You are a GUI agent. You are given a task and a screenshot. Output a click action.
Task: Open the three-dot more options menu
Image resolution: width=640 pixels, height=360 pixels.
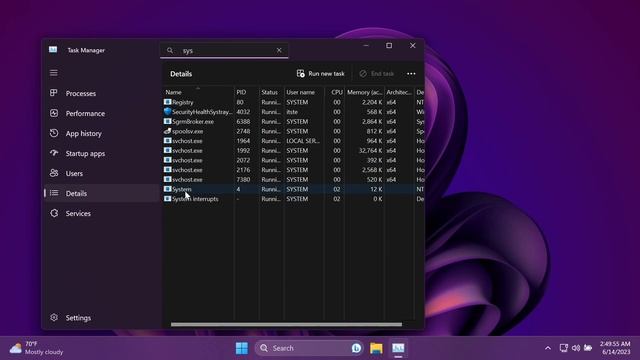[x=411, y=74]
